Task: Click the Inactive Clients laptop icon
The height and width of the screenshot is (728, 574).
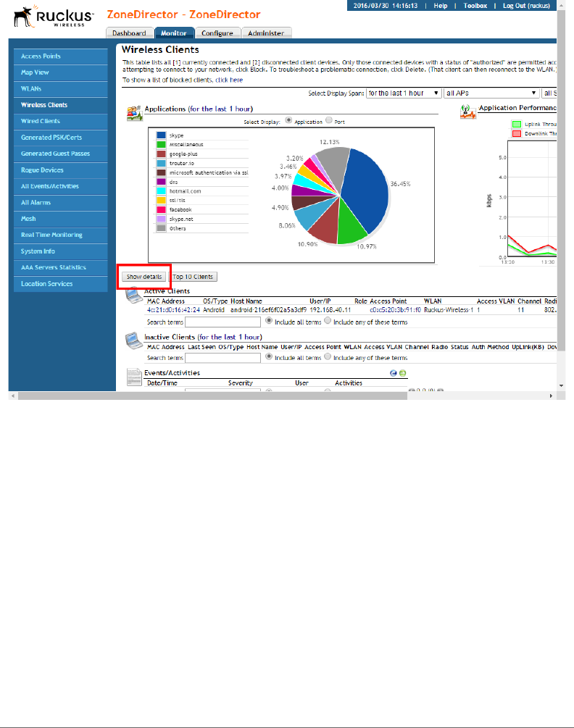Action: coord(134,340)
